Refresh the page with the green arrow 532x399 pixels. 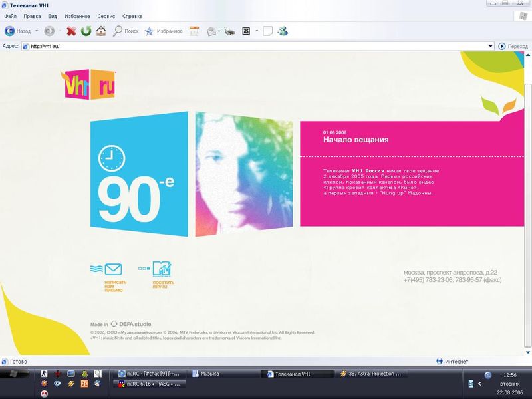tap(86, 31)
